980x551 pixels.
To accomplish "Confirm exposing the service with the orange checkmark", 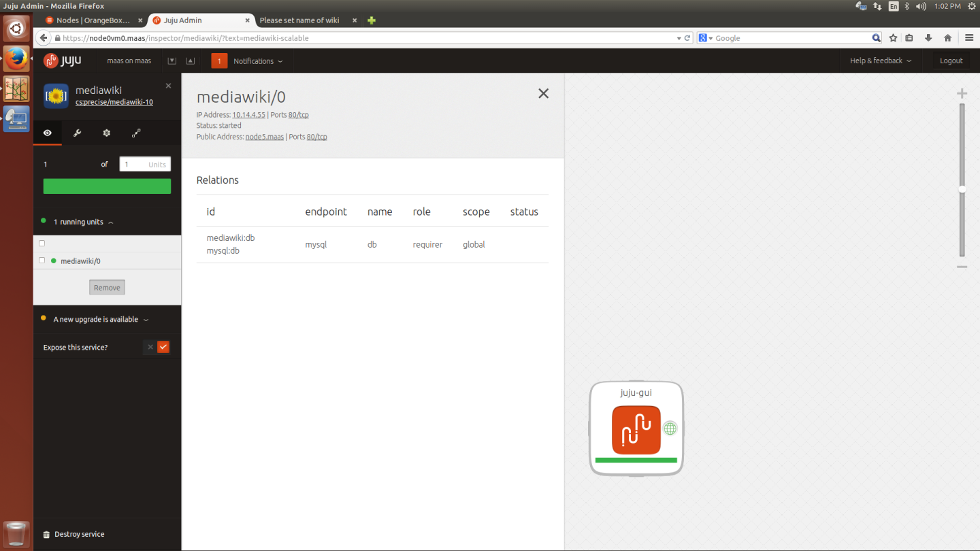I will coord(163,347).
